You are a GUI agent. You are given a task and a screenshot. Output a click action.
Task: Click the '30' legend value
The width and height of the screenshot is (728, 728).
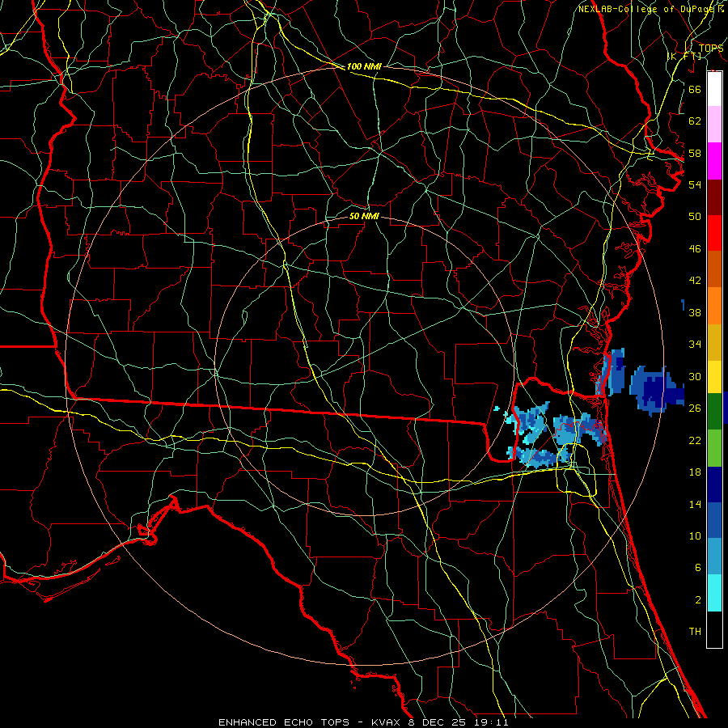click(x=695, y=376)
